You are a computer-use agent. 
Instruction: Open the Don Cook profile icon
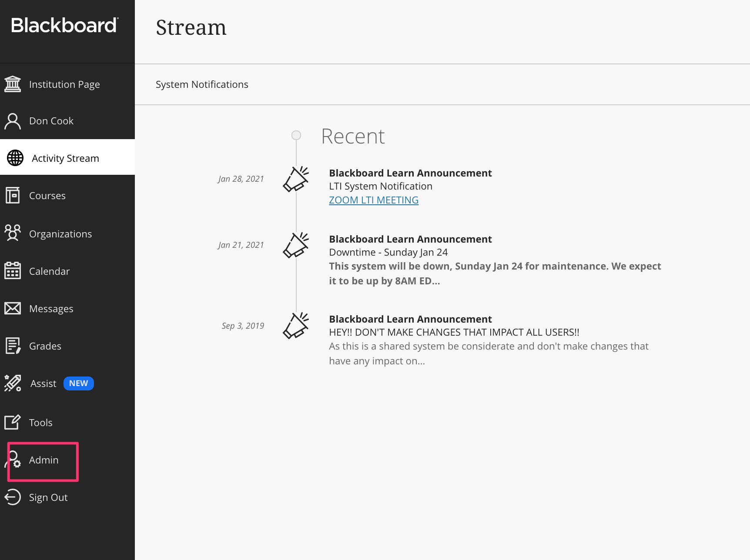pyautogui.click(x=13, y=121)
